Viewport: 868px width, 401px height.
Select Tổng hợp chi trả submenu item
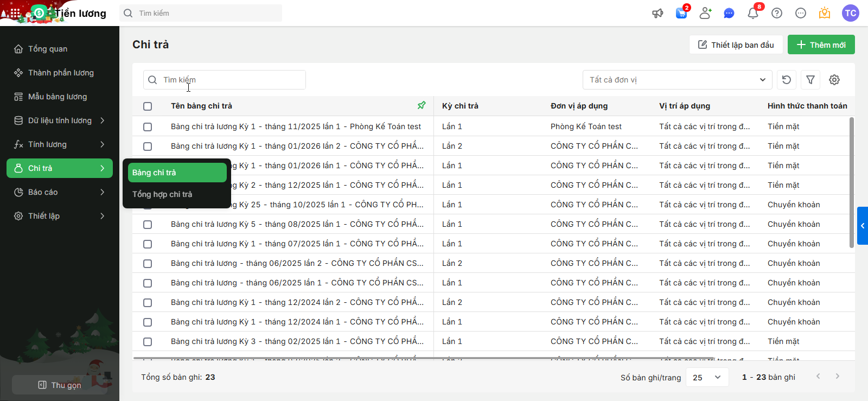pos(177,194)
